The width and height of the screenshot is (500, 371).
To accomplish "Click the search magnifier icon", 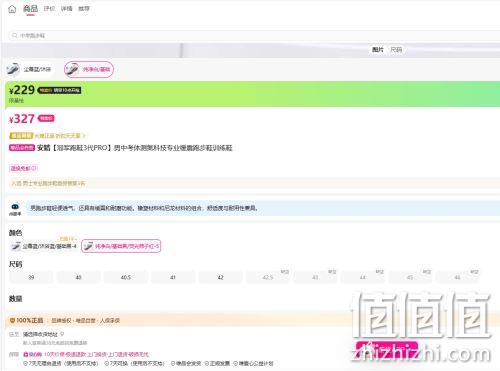I will click(15, 35).
